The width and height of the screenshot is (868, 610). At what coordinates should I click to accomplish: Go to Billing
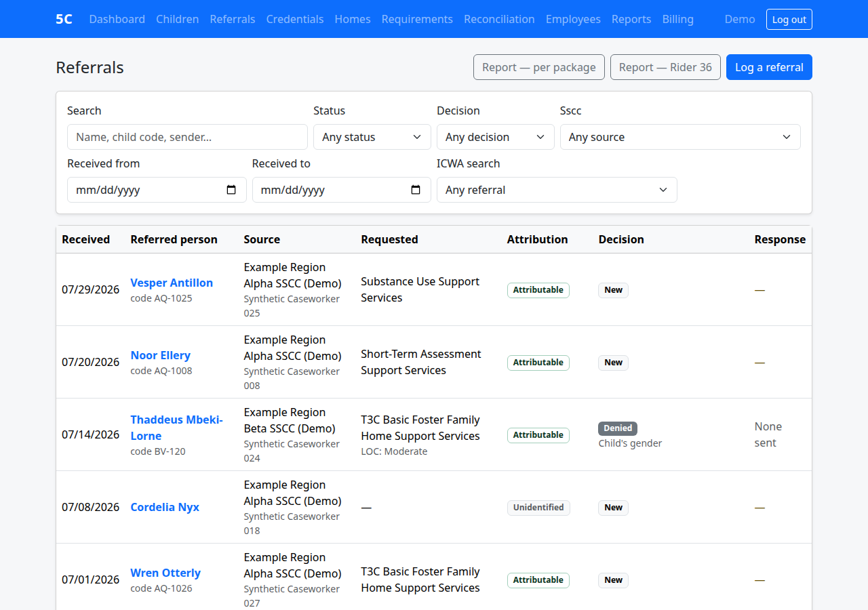(678, 19)
